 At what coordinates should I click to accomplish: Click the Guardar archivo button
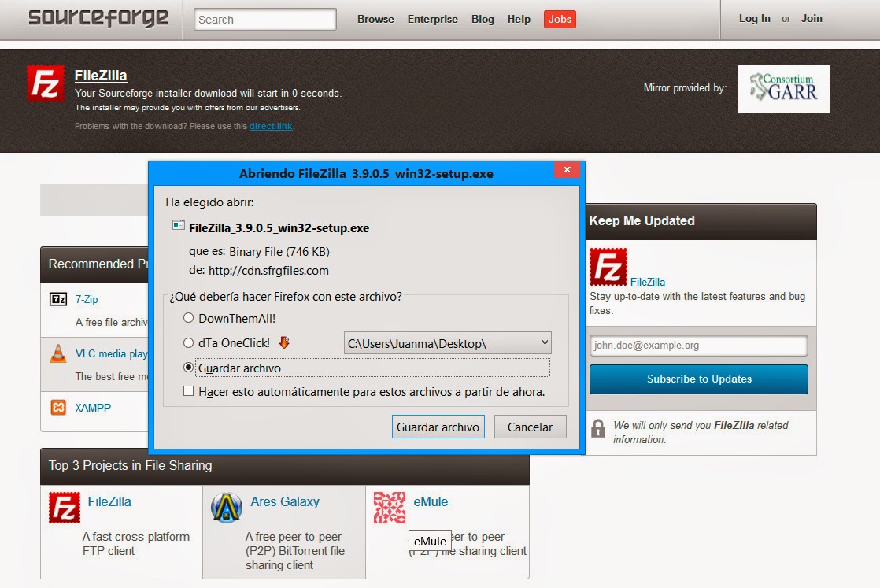tap(438, 427)
